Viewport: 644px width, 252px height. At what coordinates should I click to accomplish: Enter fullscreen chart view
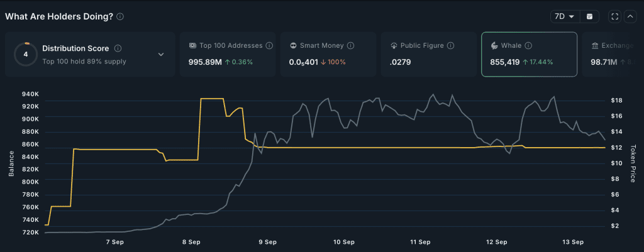pyautogui.click(x=615, y=16)
